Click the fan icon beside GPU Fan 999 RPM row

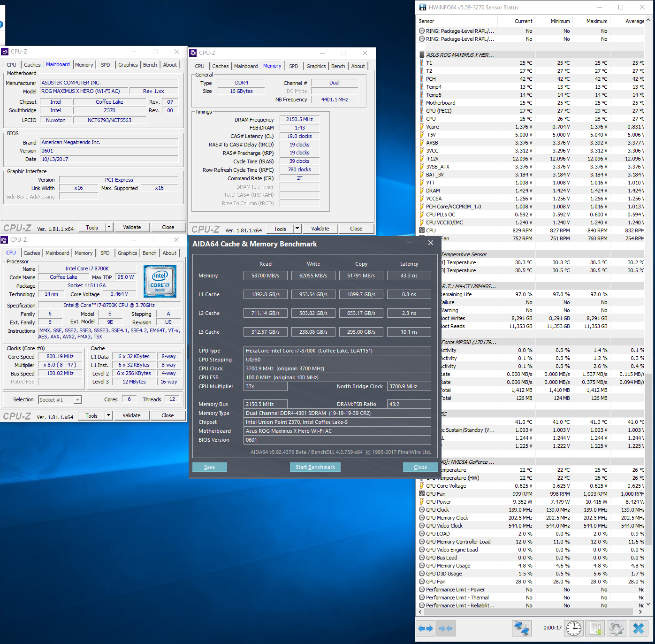[x=422, y=494]
